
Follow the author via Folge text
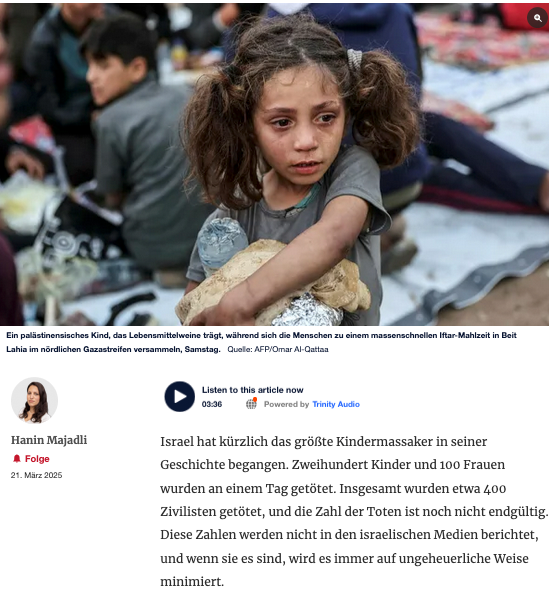click(x=37, y=459)
